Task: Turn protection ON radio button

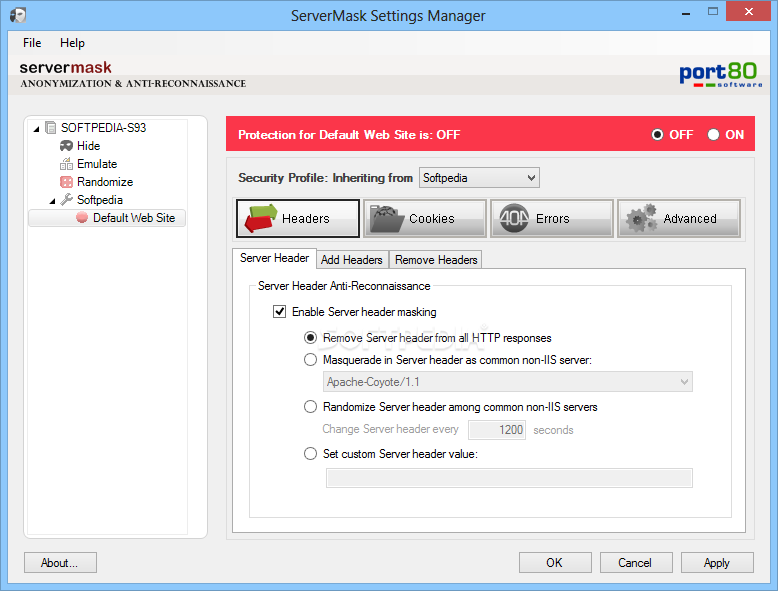Action: [x=713, y=134]
